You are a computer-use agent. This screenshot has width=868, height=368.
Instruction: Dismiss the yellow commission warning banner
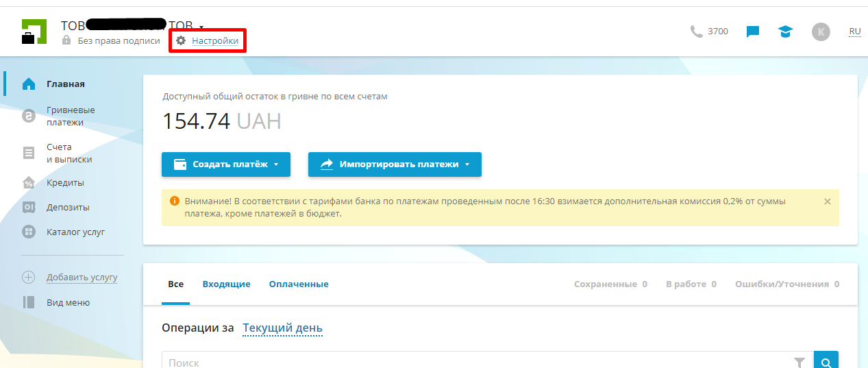point(827,201)
